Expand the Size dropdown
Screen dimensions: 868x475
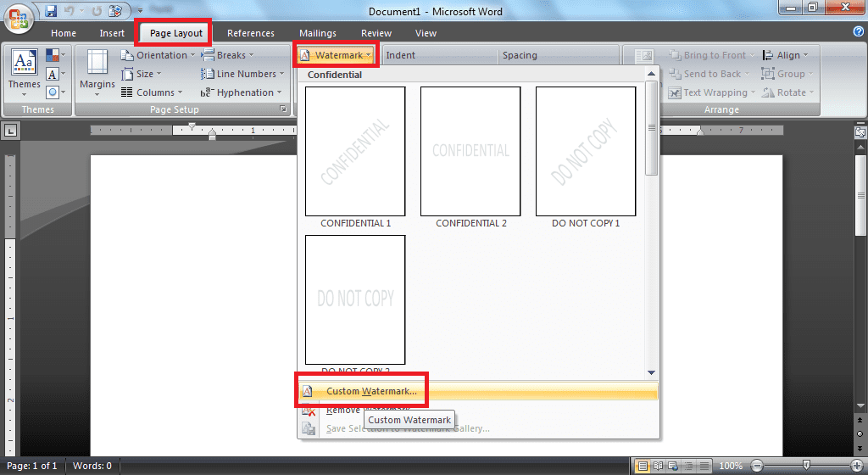click(x=142, y=74)
